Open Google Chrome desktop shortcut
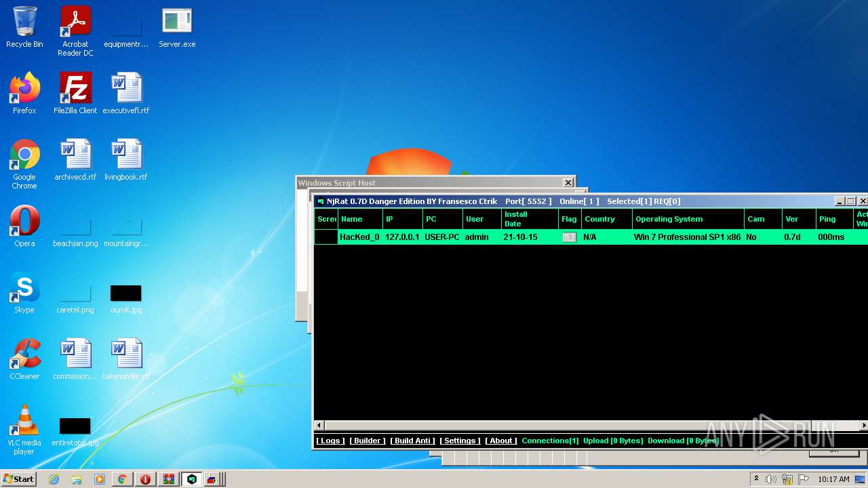The height and width of the screenshot is (488, 868). click(x=24, y=164)
